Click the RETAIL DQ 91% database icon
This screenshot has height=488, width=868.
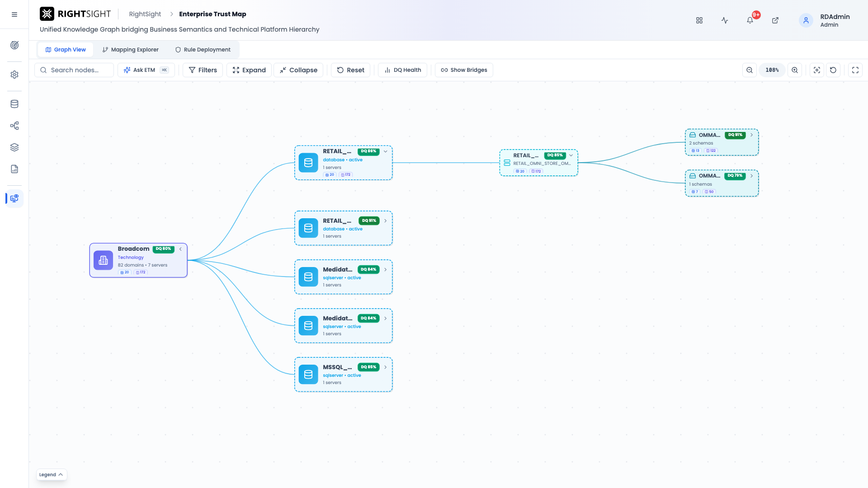308,228
